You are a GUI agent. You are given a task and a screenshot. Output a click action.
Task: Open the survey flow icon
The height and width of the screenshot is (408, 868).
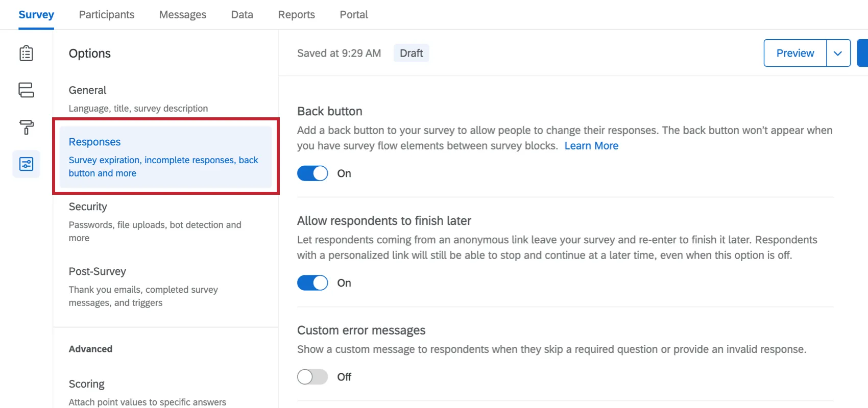point(26,90)
